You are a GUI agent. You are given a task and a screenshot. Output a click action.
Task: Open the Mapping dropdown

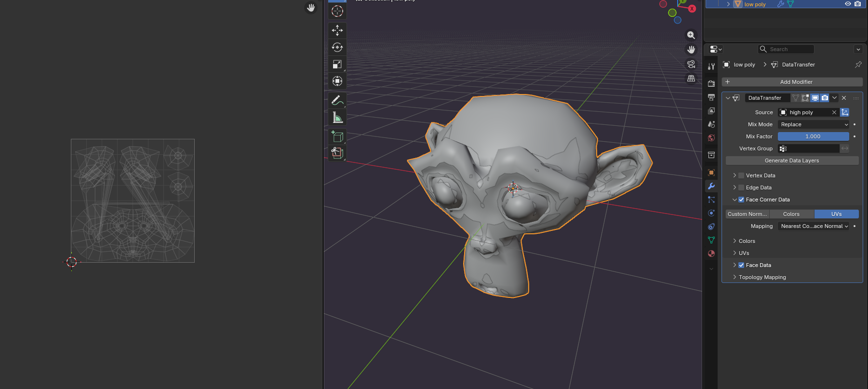tap(814, 226)
